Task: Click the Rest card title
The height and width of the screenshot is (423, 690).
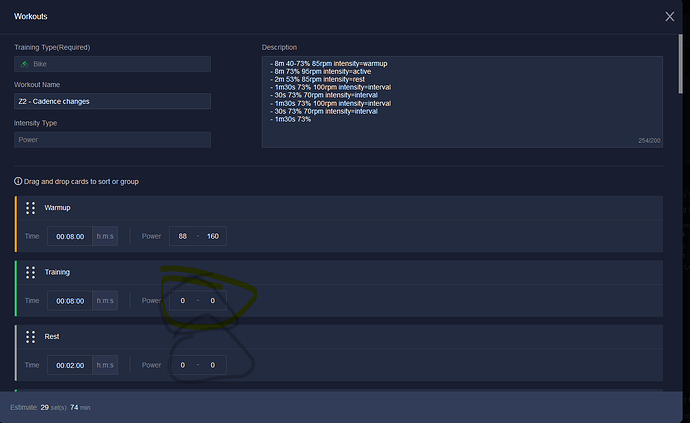Action: tap(52, 337)
